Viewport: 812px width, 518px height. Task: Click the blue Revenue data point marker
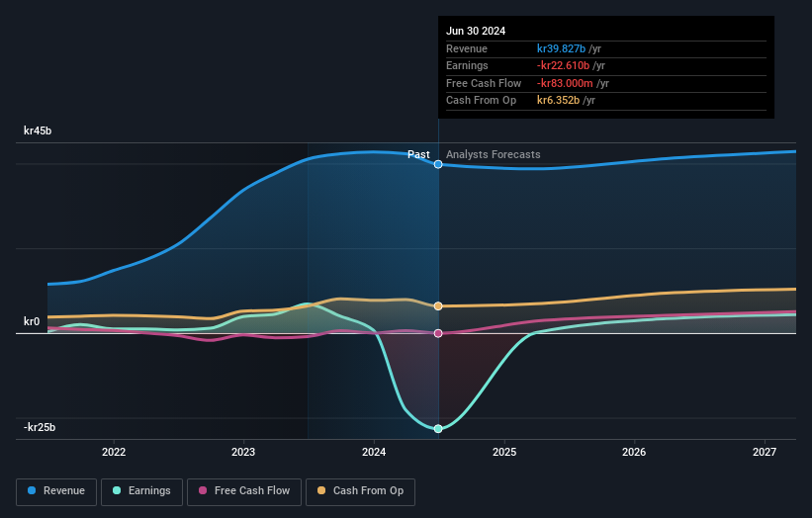(438, 164)
